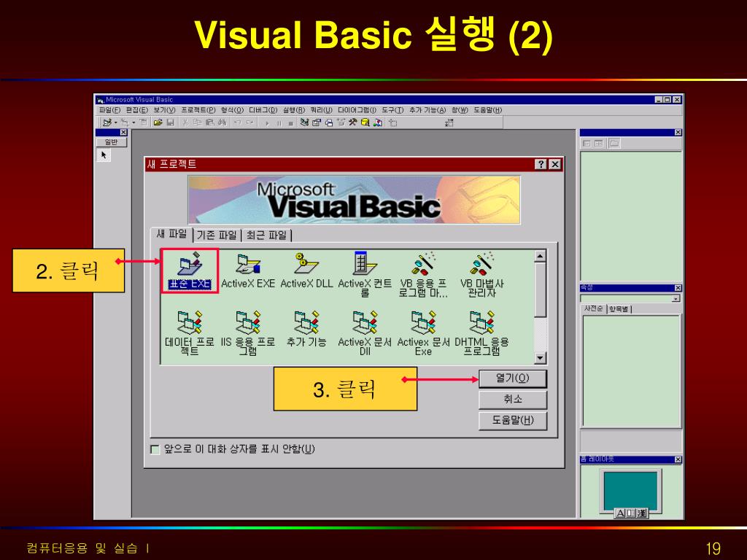Open the 도움말(H) menu
This screenshot has width=747, height=560.
(488, 110)
